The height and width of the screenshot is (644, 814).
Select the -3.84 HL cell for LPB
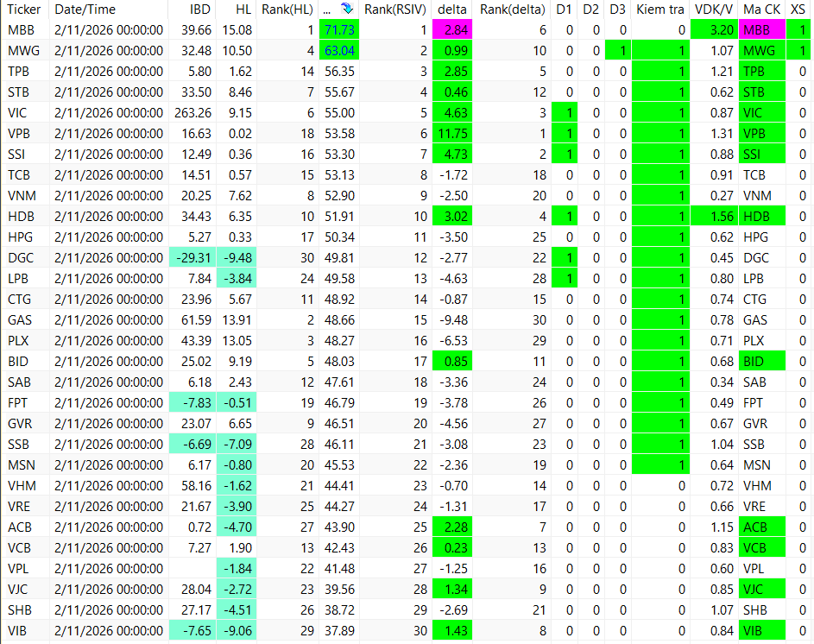tap(237, 278)
